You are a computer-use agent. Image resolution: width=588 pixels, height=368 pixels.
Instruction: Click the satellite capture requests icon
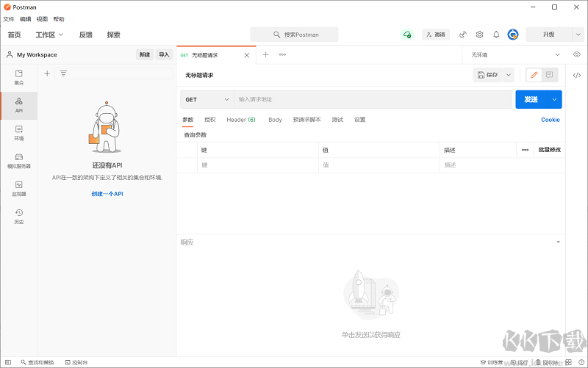pos(463,35)
